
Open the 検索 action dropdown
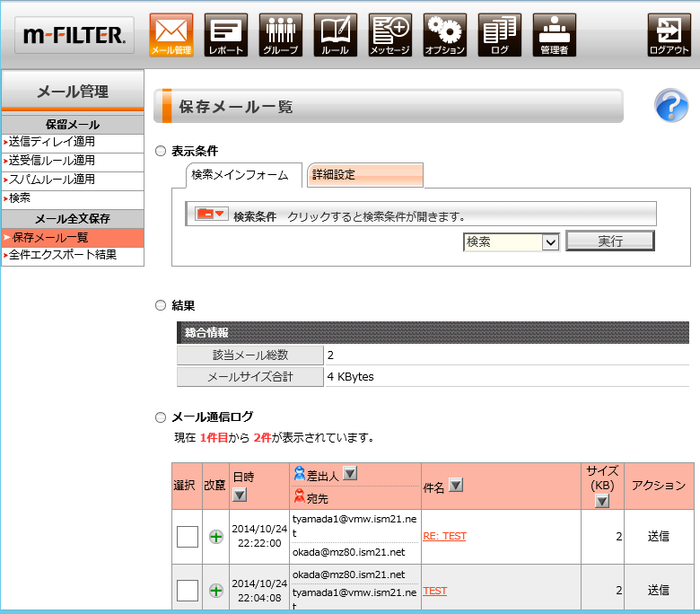[x=511, y=241]
